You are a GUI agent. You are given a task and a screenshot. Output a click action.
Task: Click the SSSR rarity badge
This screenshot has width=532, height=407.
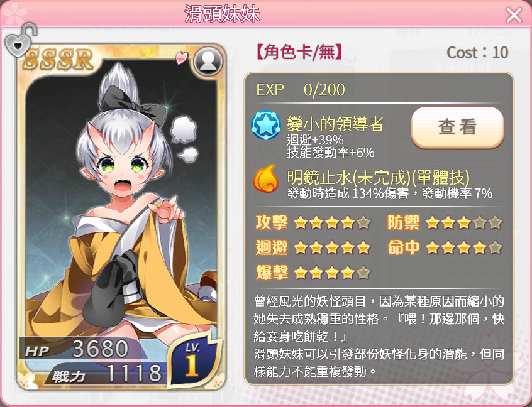tap(58, 59)
